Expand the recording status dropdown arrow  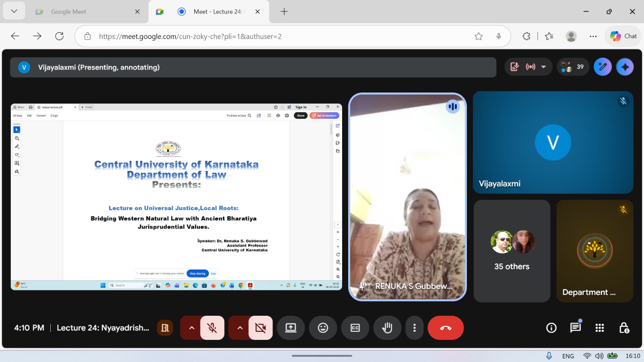click(544, 67)
